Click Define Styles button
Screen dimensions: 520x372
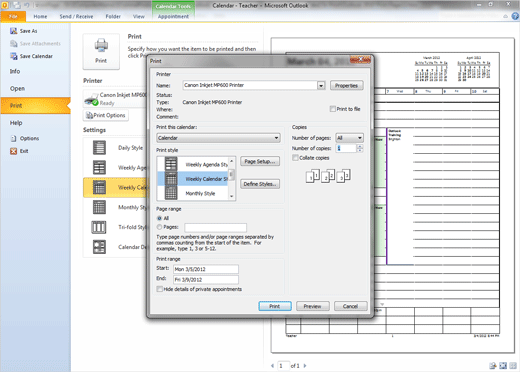pyautogui.click(x=260, y=184)
